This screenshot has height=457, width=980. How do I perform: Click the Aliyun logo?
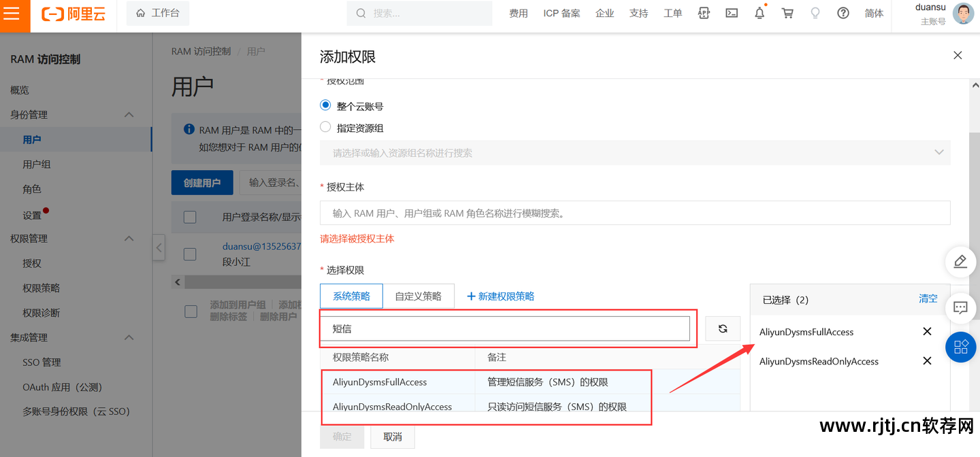(x=73, y=14)
